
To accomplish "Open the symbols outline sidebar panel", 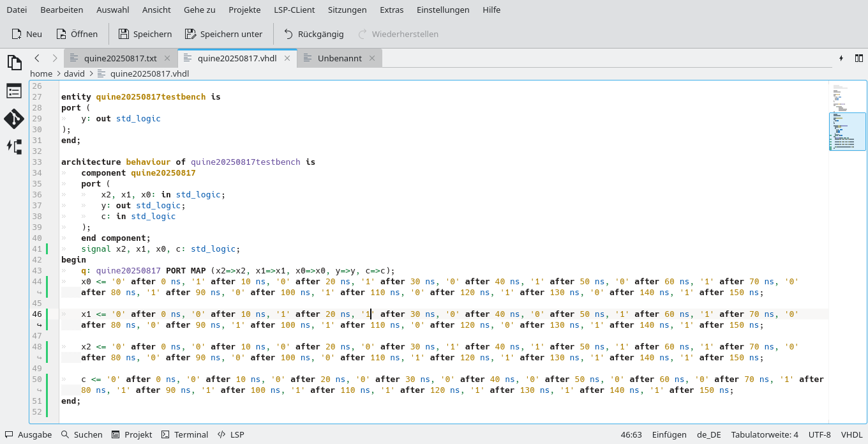I will 13,91.
